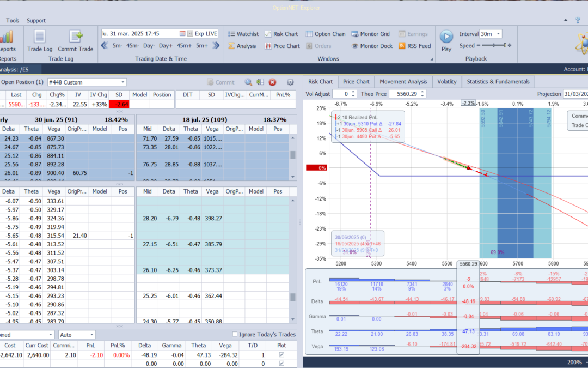588x368 pixels.
Task: Open the Trade Log window
Action: point(40,40)
